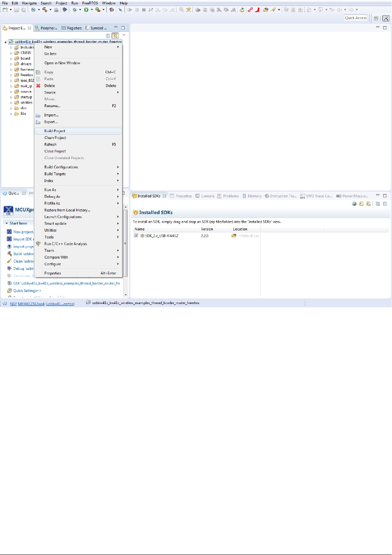Click the default location folder icon
Image resolution: width=392 pixels, height=555 pixels.
pyautogui.click(x=234, y=236)
